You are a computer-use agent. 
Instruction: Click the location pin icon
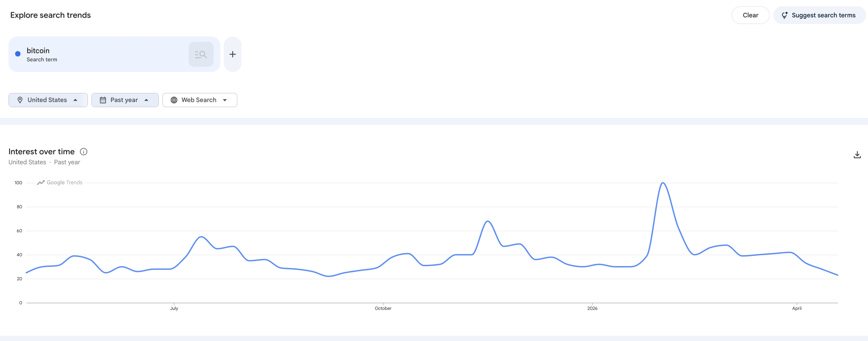(x=20, y=100)
